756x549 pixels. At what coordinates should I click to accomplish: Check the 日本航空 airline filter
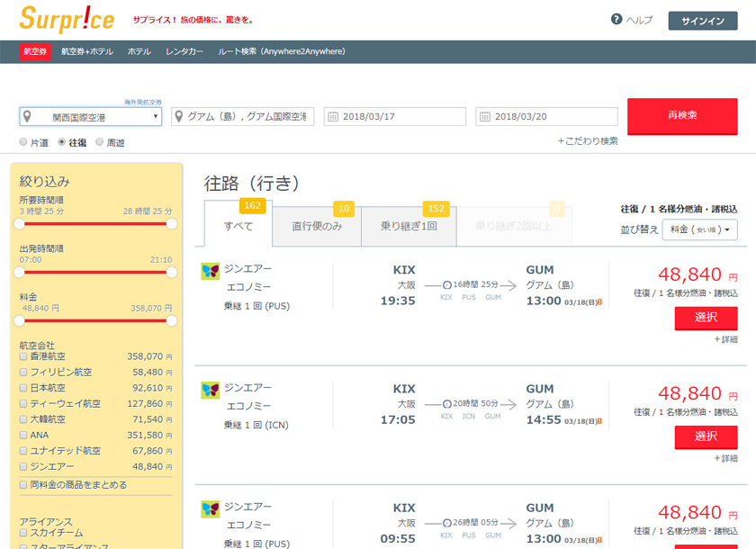coord(23,388)
